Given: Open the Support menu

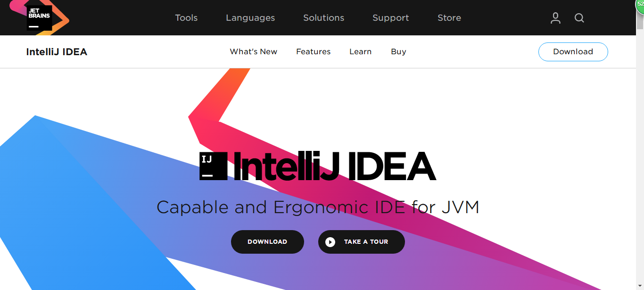Looking at the screenshot, I should (x=391, y=18).
